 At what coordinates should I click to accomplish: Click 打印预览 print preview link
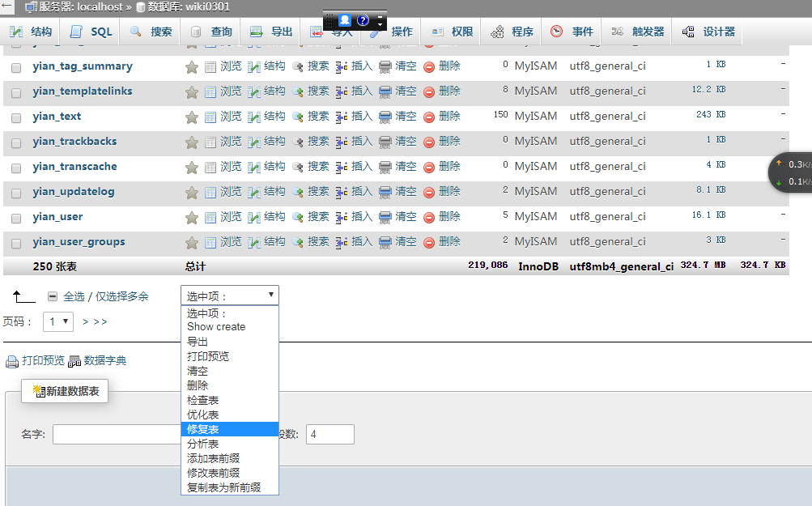pyautogui.click(x=43, y=360)
